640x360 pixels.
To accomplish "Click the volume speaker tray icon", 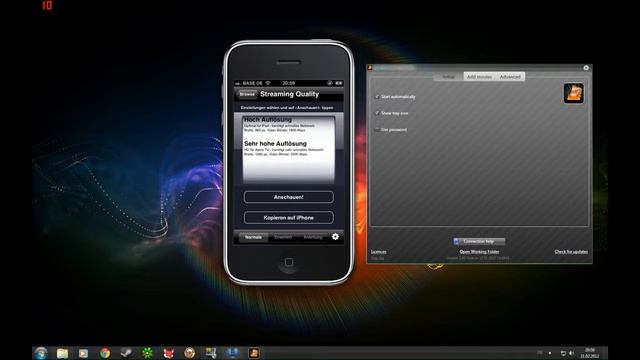I will click(x=571, y=353).
